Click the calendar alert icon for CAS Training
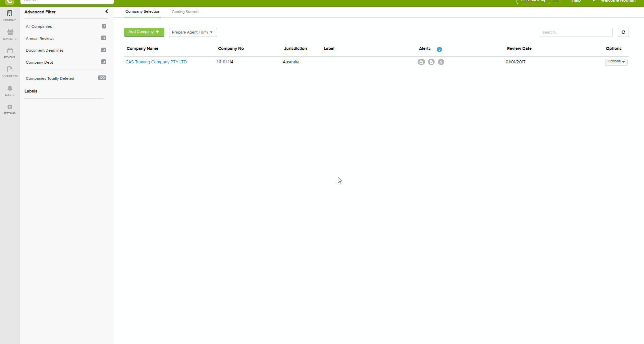 [421, 62]
